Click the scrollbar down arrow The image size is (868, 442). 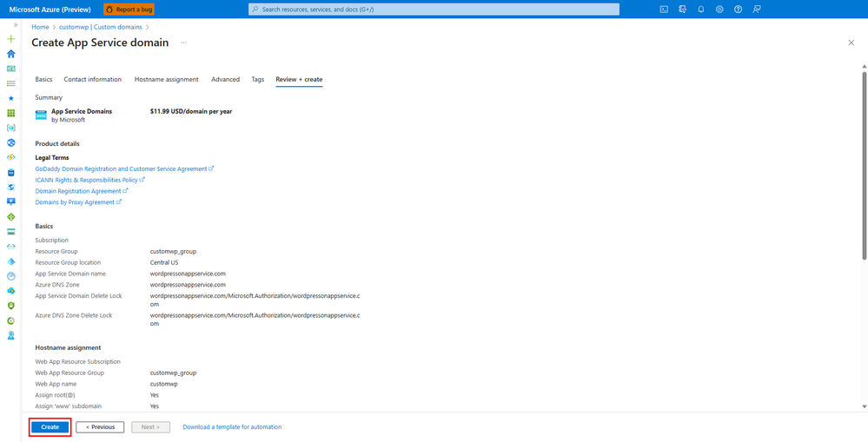point(865,406)
